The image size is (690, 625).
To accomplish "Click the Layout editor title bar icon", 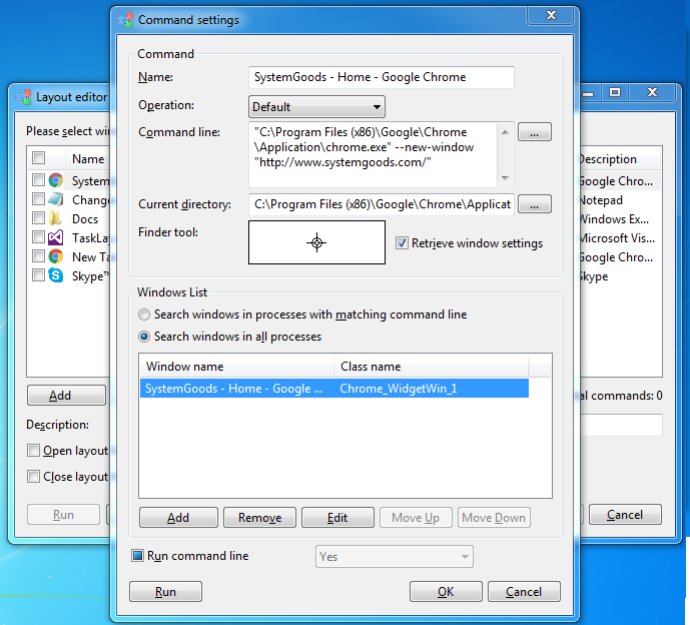I will [23, 97].
